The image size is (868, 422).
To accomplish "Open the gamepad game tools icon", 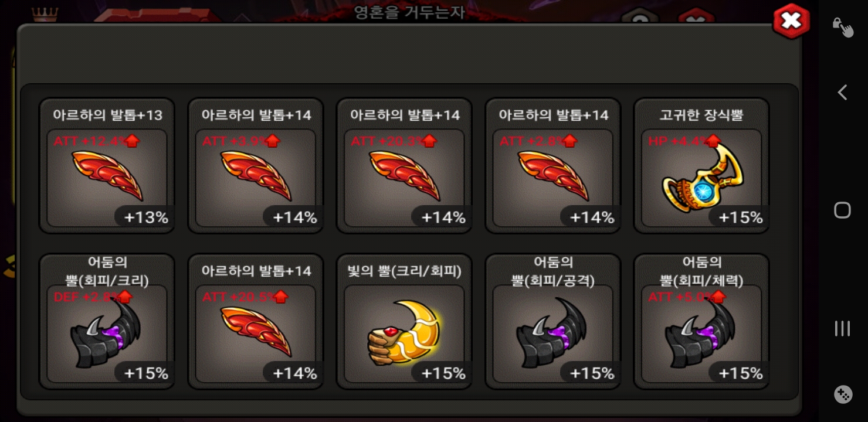I will [x=843, y=395].
